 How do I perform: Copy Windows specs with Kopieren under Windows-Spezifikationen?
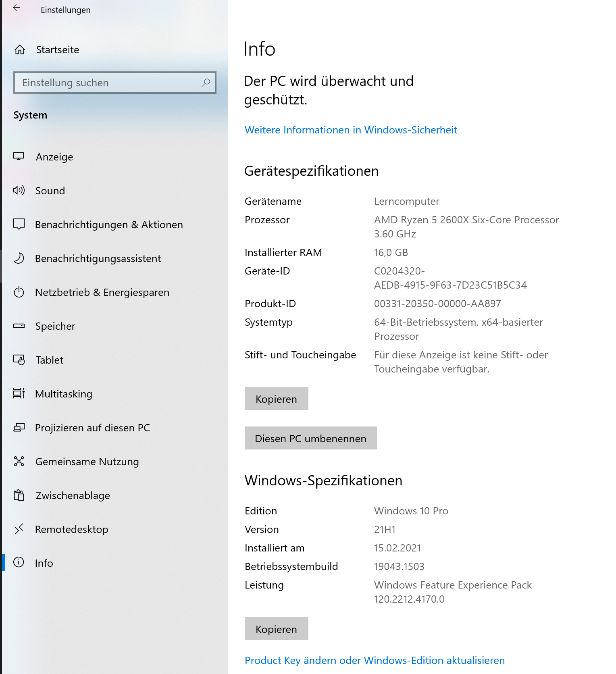pos(276,629)
